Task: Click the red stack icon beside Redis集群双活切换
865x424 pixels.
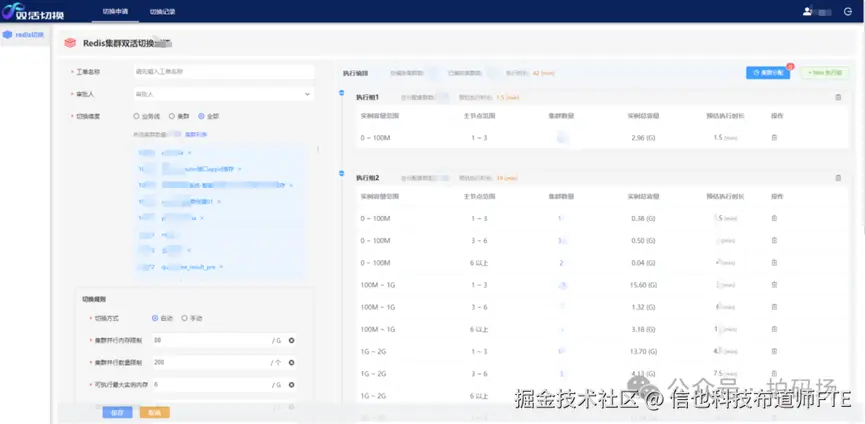Action: [70, 42]
